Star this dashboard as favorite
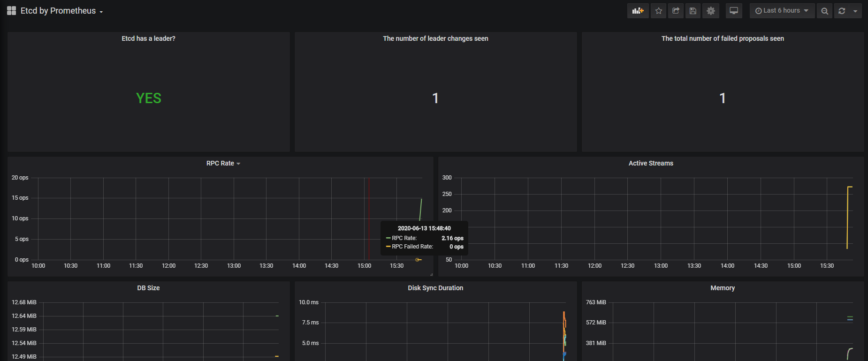 [659, 11]
